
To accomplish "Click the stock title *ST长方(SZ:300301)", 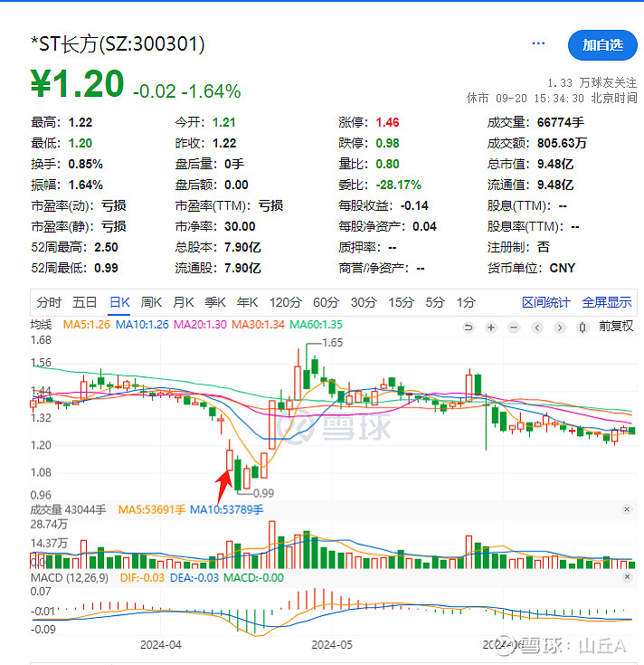I will pos(118,44).
